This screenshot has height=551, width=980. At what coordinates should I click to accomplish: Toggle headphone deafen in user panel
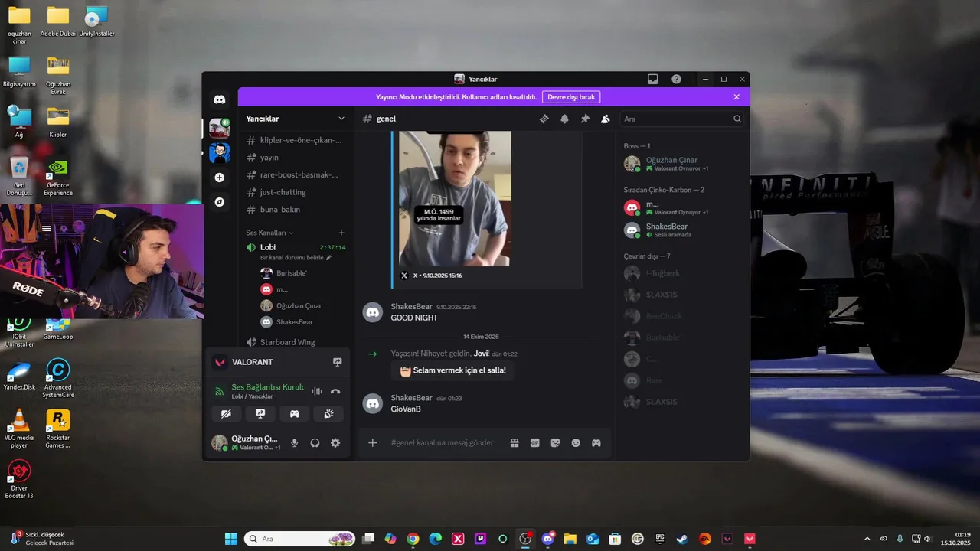click(x=315, y=442)
